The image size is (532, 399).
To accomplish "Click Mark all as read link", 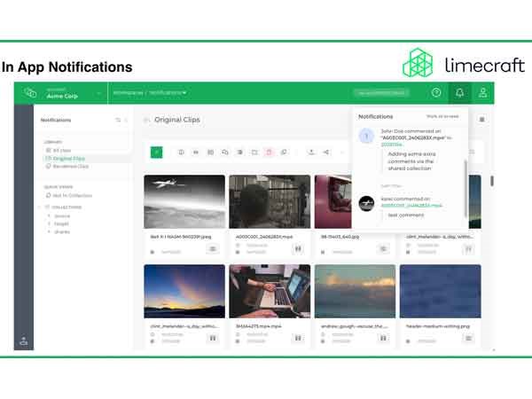I will 442,116.
